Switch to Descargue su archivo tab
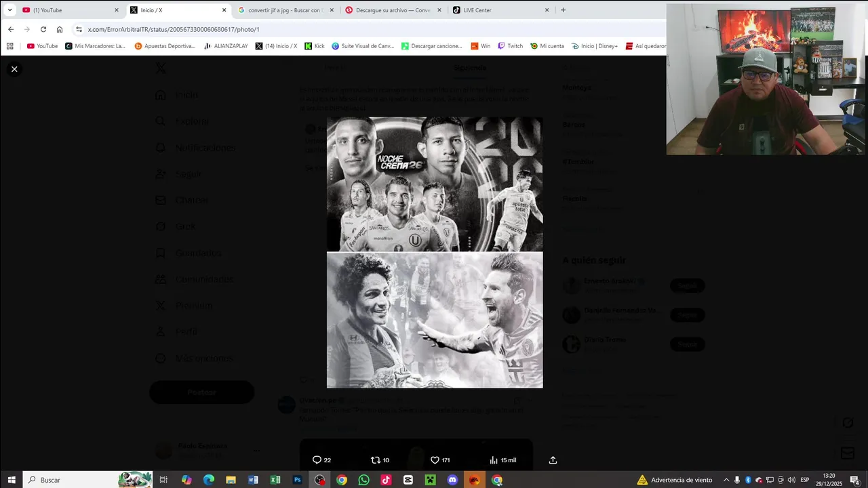The image size is (868, 488). click(393, 10)
